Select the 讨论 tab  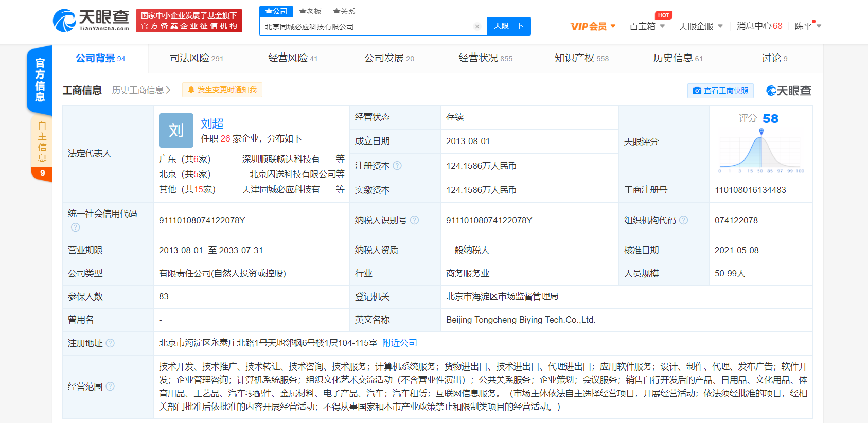[774, 58]
